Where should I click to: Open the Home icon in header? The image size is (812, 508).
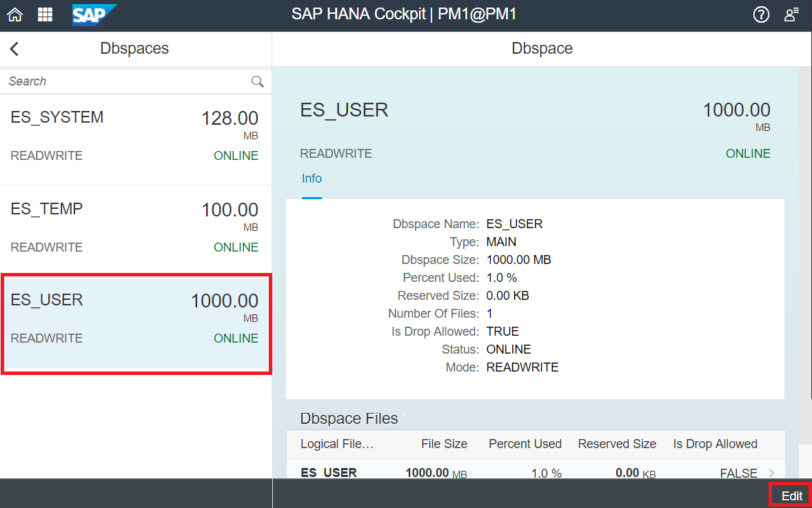14,14
